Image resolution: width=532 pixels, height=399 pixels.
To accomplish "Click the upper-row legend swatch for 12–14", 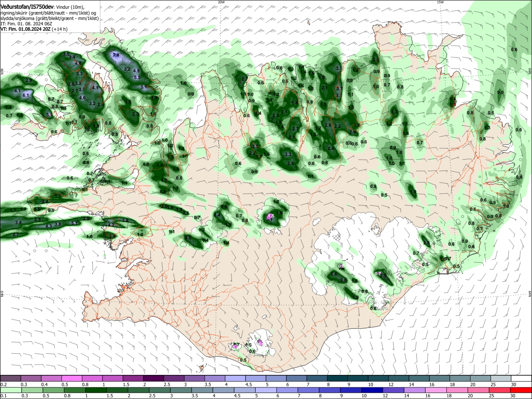I will click(x=398, y=378).
